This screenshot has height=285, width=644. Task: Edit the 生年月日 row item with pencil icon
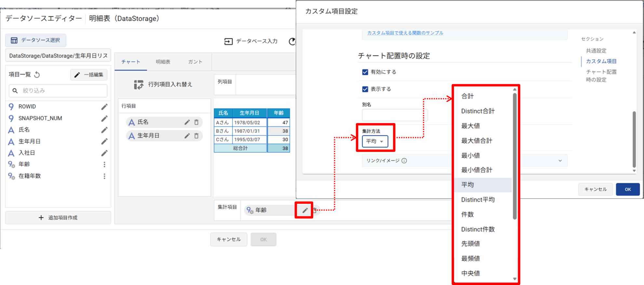(x=187, y=136)
